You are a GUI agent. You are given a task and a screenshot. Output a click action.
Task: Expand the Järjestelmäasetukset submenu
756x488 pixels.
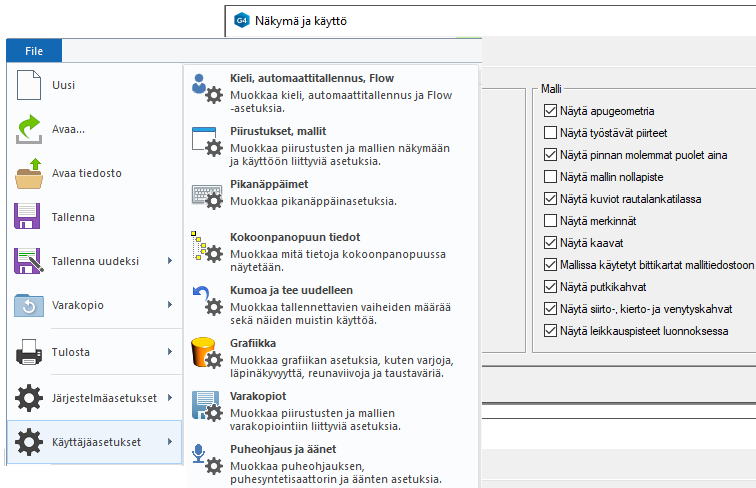pos(169,398)
